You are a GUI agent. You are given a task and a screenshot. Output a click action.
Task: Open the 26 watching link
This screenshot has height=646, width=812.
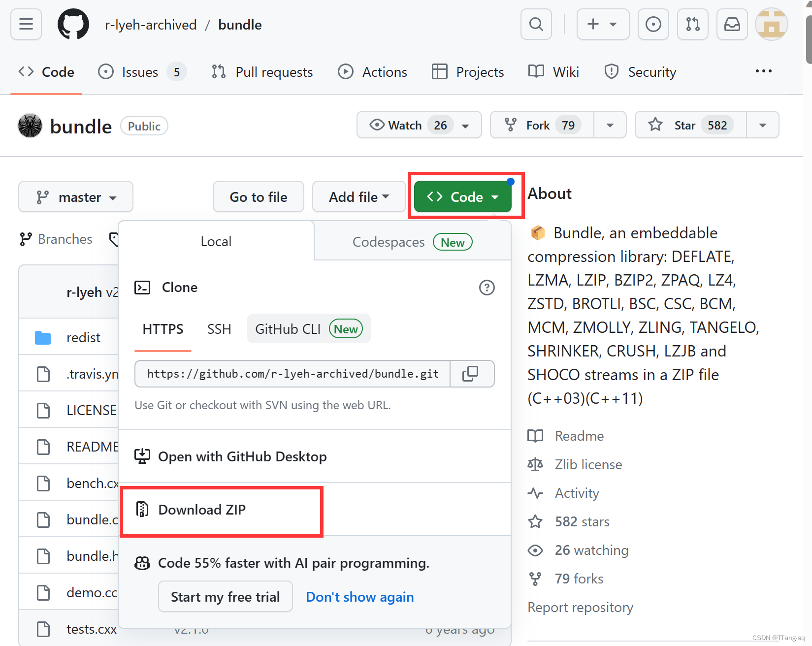point(578,550)
